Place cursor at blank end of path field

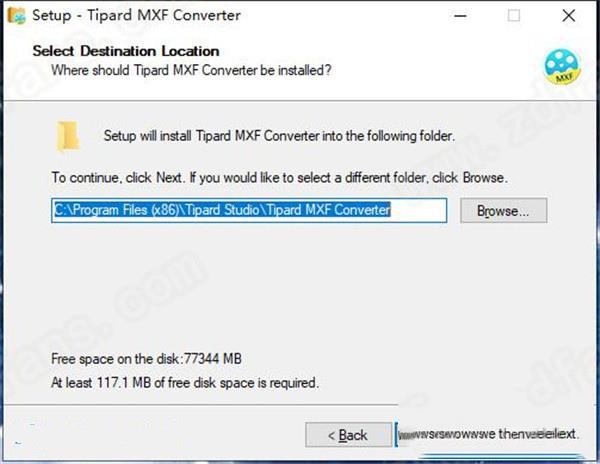pos(418,210)
